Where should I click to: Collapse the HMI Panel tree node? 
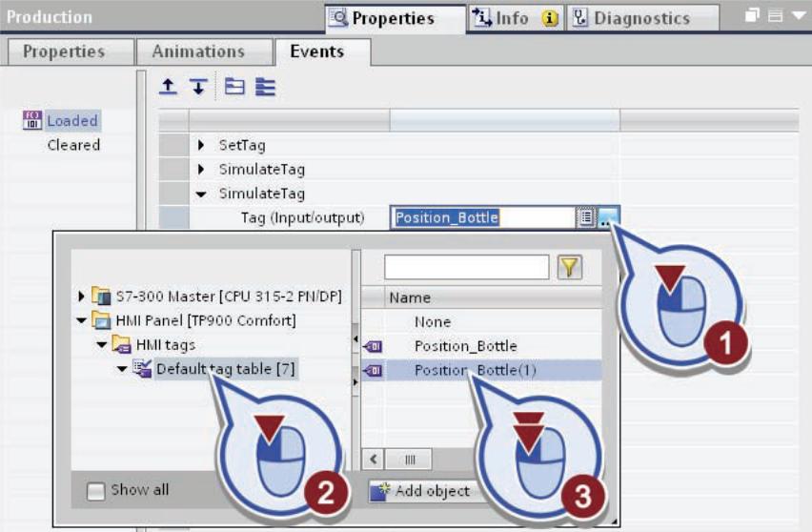point(81,320)
